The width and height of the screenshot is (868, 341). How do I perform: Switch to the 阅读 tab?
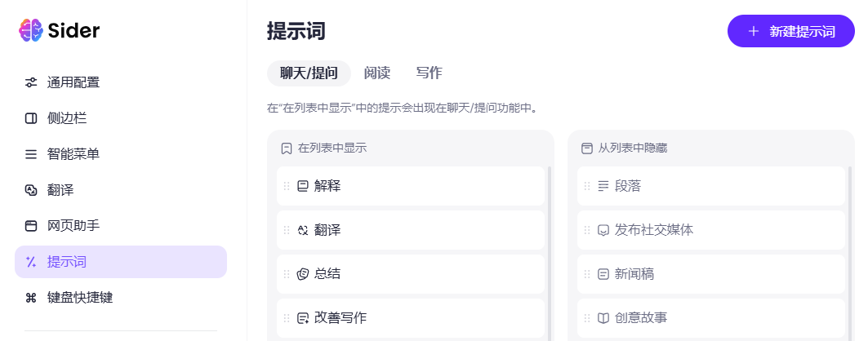[376, 73]
